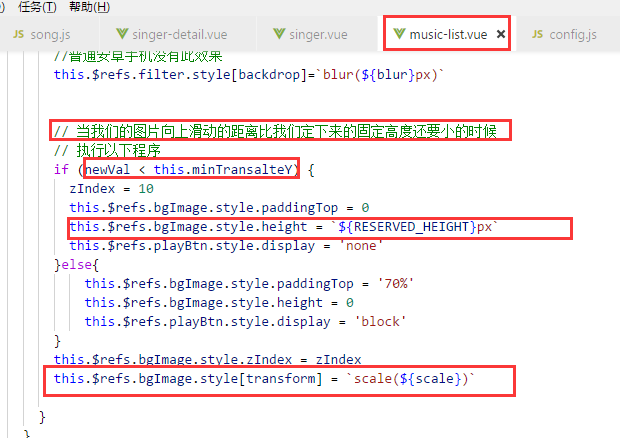This screenshot has width=620, height=438.
Task: Click the paddingTop = '70%' line
Action: click(x=249, y=283)
